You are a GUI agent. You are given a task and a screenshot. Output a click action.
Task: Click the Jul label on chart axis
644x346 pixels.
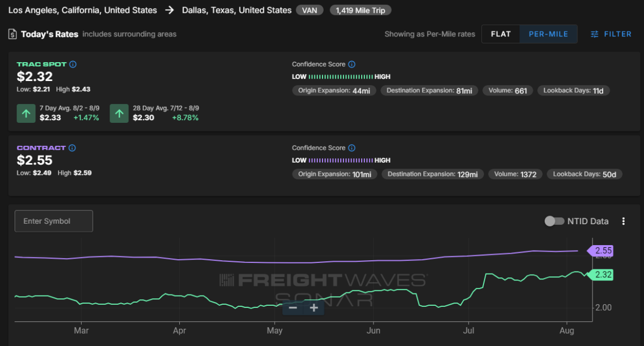(469, 330)
